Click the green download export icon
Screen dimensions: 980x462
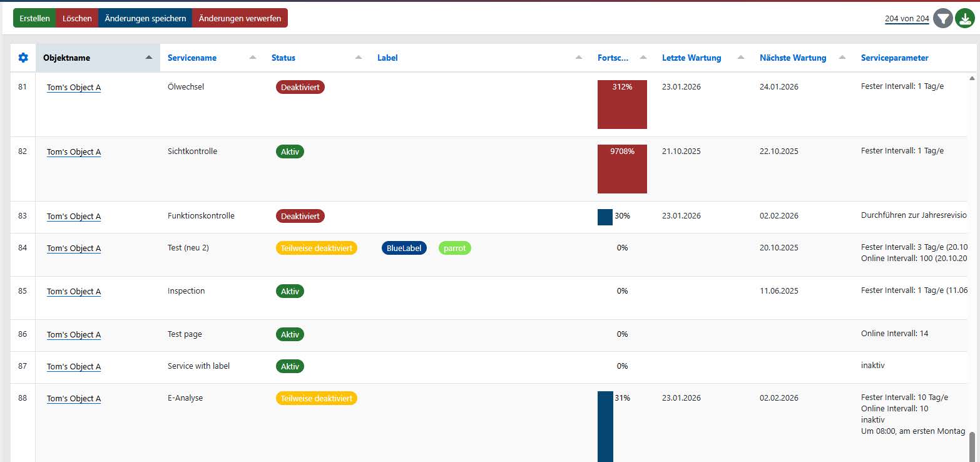coord(964,19)
